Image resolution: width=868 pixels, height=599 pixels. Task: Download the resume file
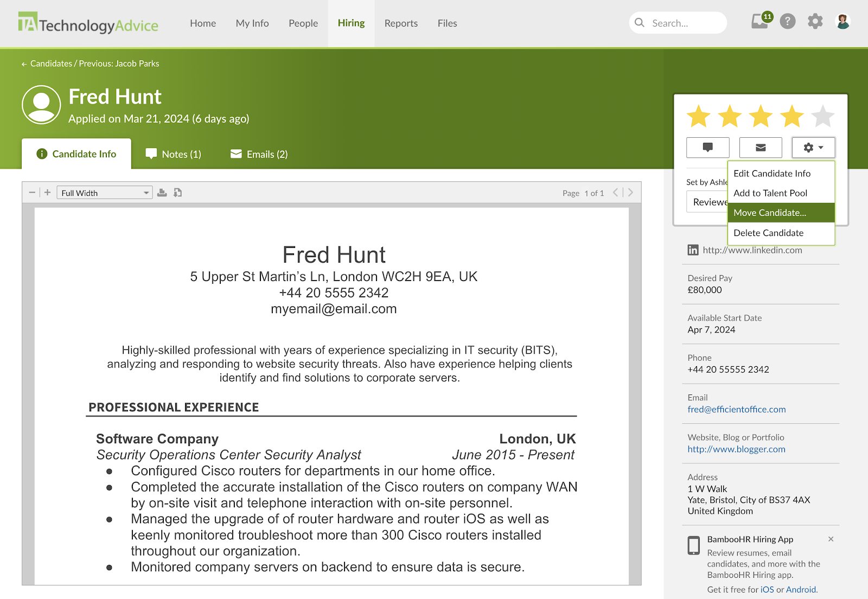coord(177,193)
